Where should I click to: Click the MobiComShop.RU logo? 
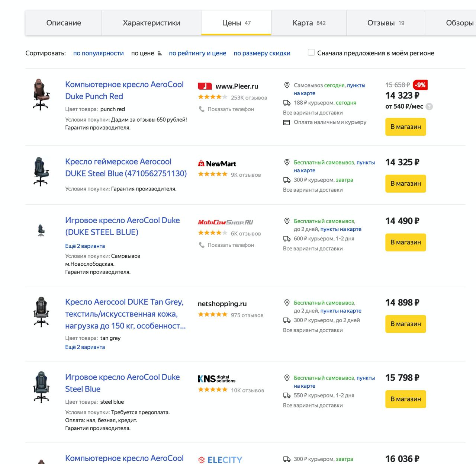tap(225, 222)
